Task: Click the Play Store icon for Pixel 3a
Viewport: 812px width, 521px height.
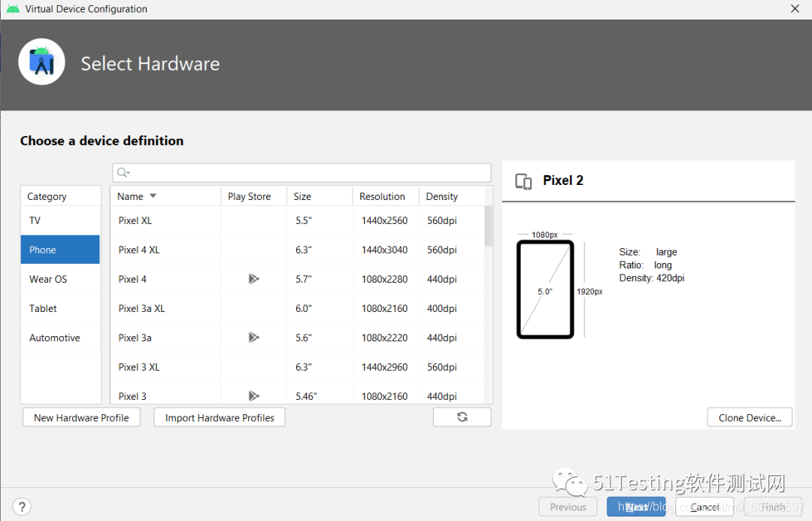Action: pos(253,337)
